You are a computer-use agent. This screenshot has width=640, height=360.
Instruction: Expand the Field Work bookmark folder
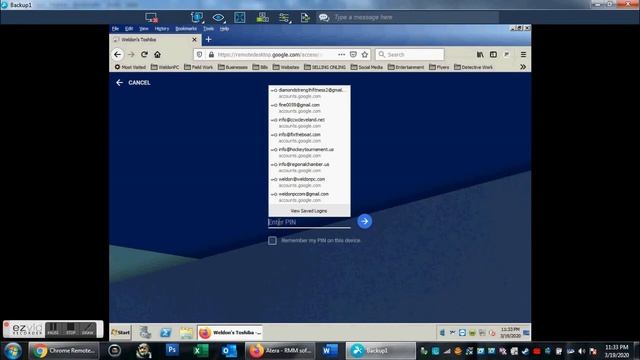198,67
